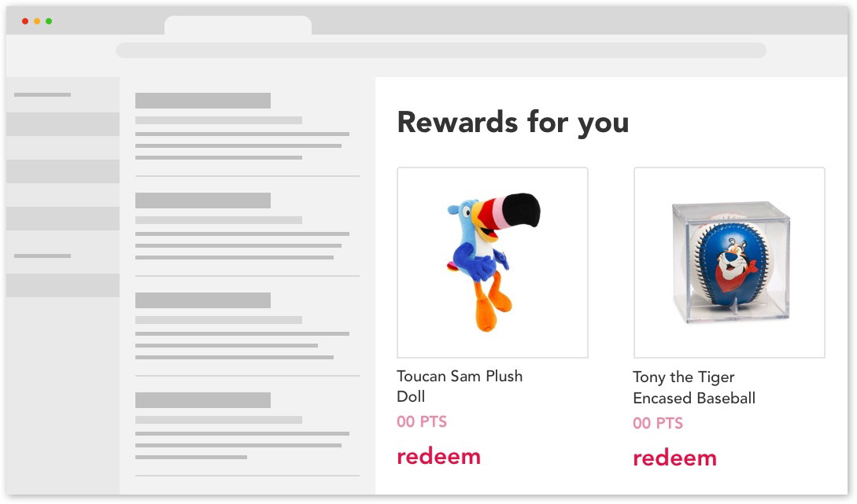Select the bottom gray sidebar block
Viewport: 857px width, 504px height.
tap(63, 285)
